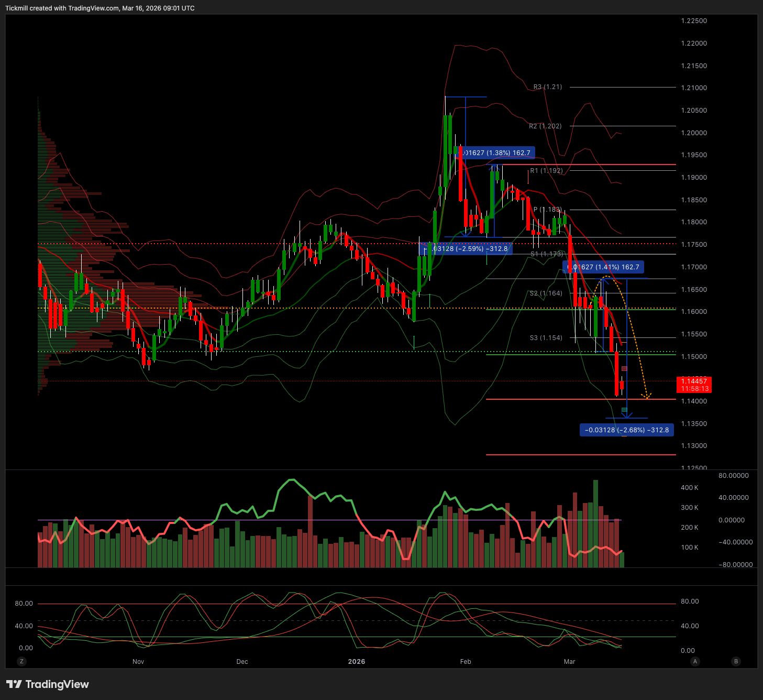Click the 1.20000 price axis level

click(x=694, y=133)
